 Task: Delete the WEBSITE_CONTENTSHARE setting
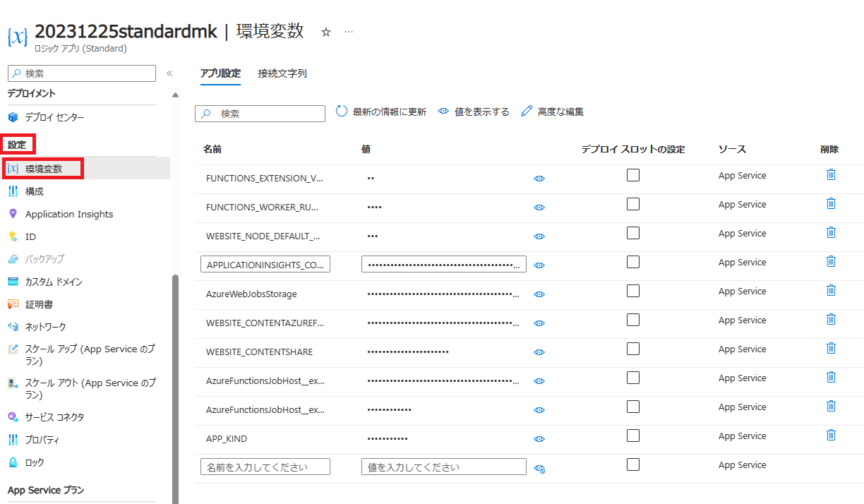(831, 348)
